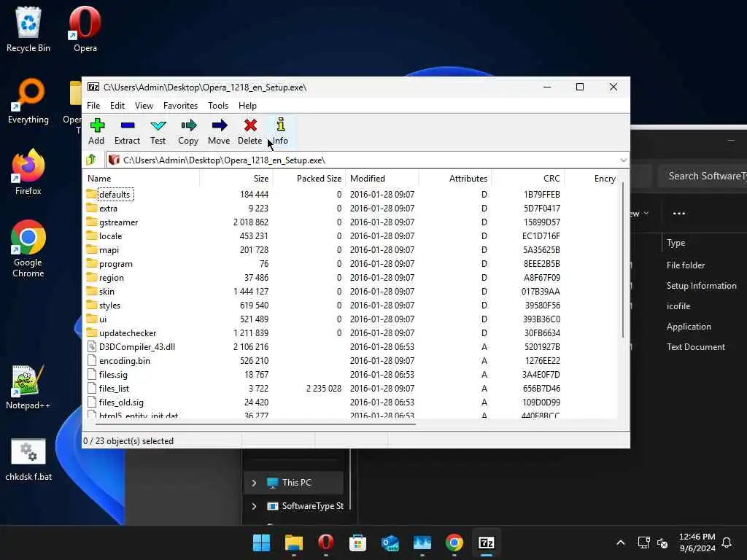This screenshot has height=560, width=747.
Task: Sort by the Modified column header
Action: point(382,179)
